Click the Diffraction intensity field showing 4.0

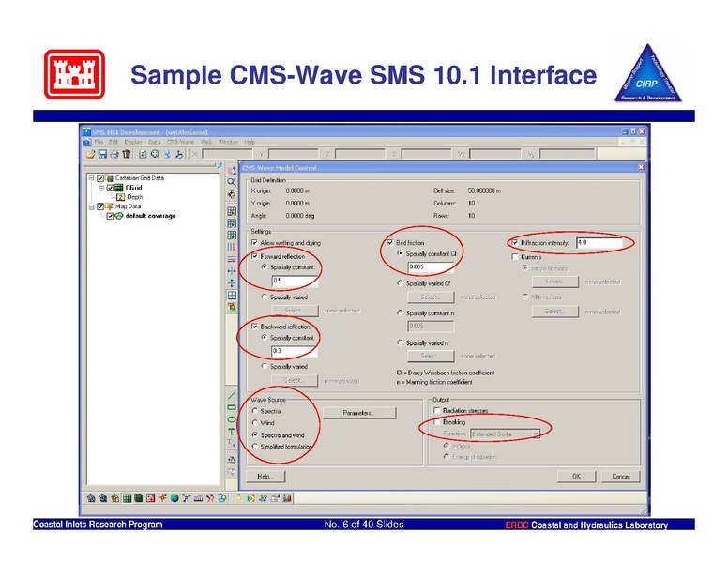[599, 242]
